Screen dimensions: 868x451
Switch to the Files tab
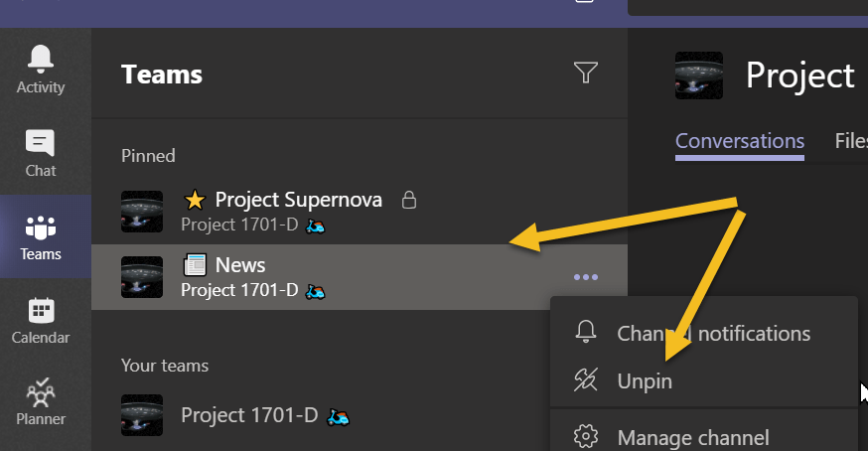[850, 141]
